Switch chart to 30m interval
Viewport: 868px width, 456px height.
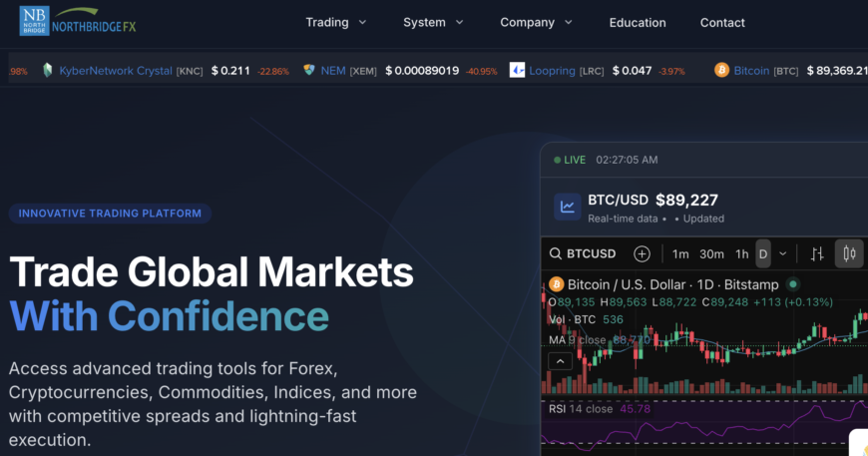coord(711,253)
